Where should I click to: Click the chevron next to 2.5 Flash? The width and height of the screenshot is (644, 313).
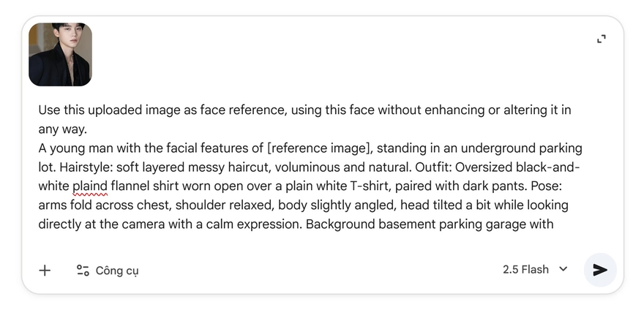pos(563,269)
